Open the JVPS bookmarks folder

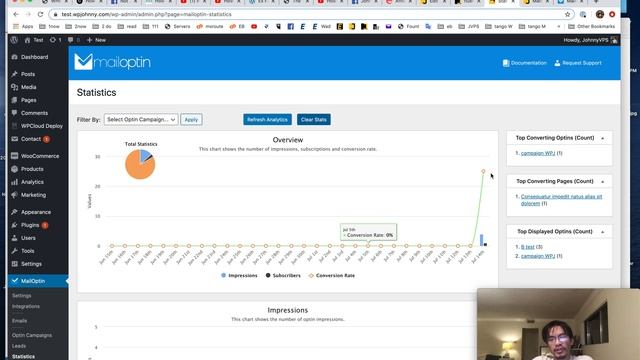(469, 27)
